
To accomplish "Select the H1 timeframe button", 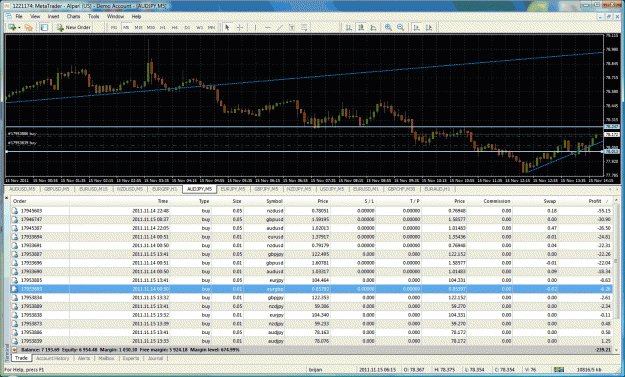I will 163,27.
